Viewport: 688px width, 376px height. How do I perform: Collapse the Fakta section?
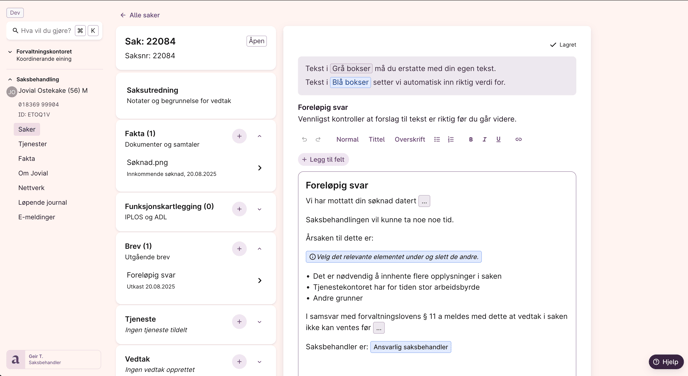259,136
